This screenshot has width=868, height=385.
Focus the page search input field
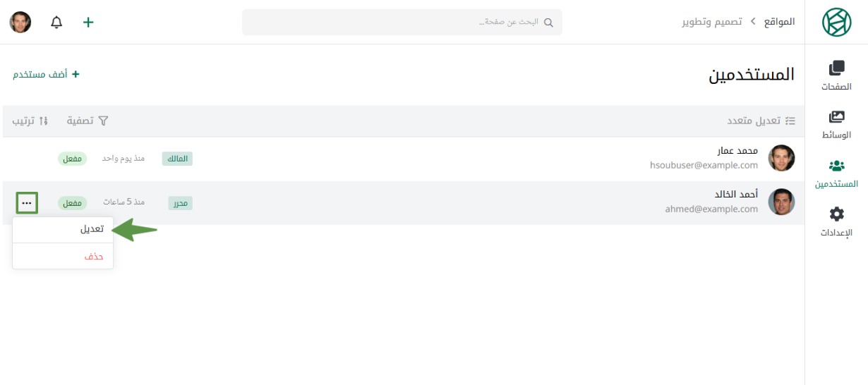point(402,22)
